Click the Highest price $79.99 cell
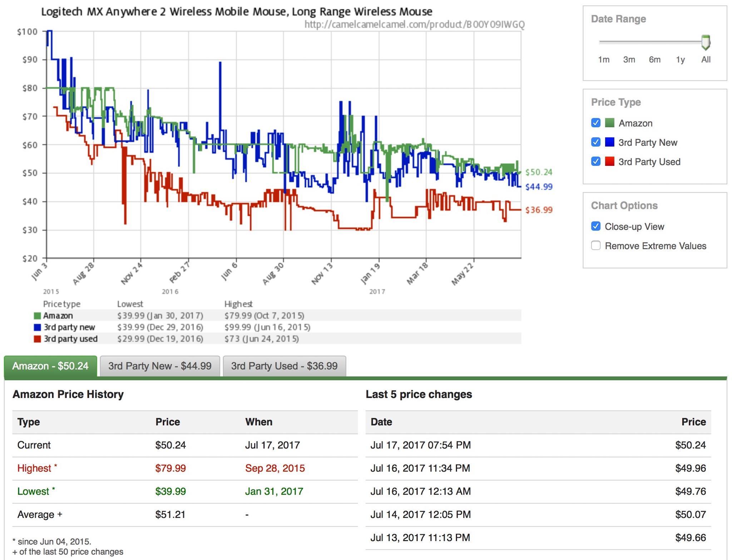The width and height of the screenshot is (732, 560). (x=170, y=468)
